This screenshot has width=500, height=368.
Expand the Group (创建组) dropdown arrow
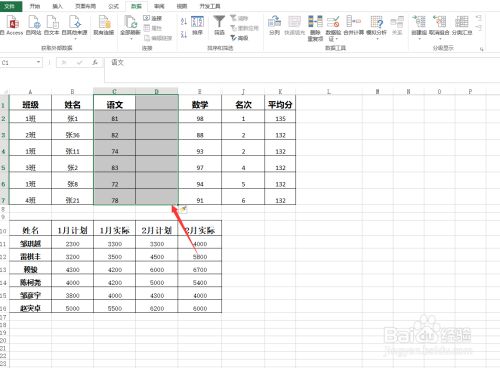(419, 39)
